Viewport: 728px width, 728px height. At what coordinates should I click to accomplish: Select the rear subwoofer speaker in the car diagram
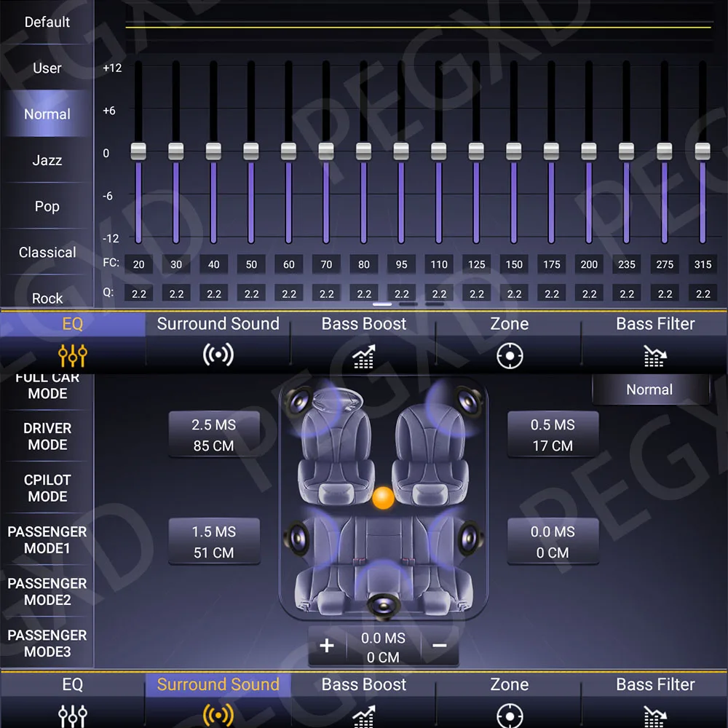point(384,605)
